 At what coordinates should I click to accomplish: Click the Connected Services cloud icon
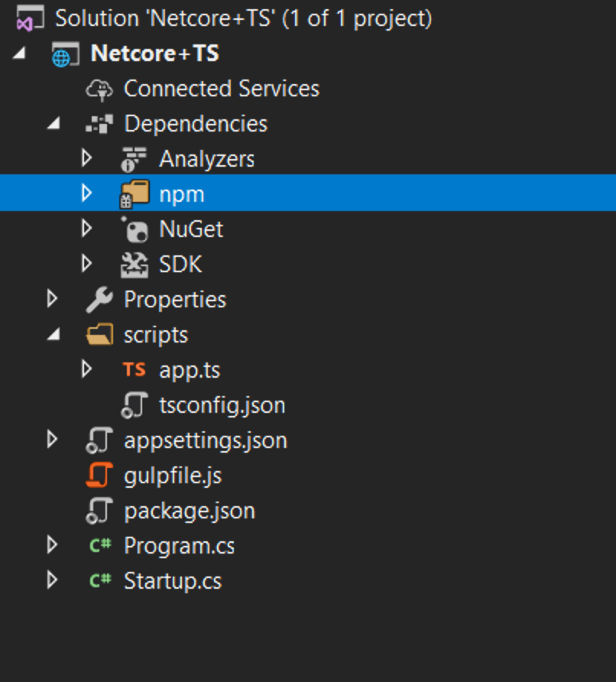point(99,89)
